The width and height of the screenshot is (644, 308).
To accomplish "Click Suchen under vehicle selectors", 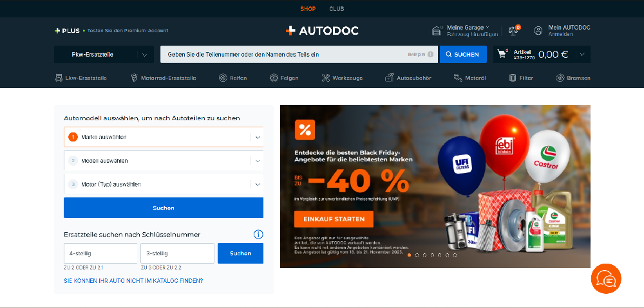I will click(164, 208).
